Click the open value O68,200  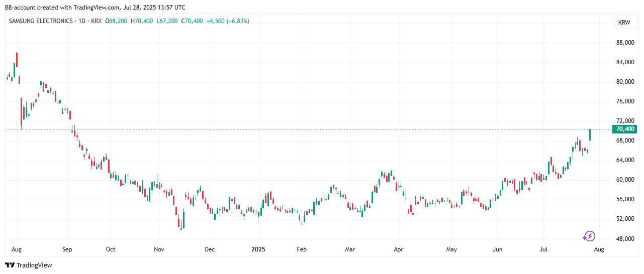[x=116, y=21]
